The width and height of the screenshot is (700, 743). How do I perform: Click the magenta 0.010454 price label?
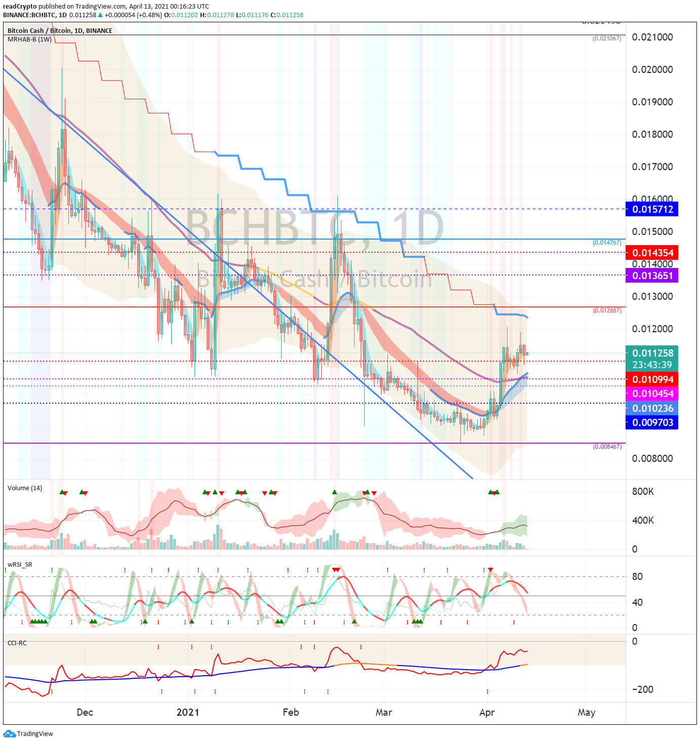click(652, 394)
